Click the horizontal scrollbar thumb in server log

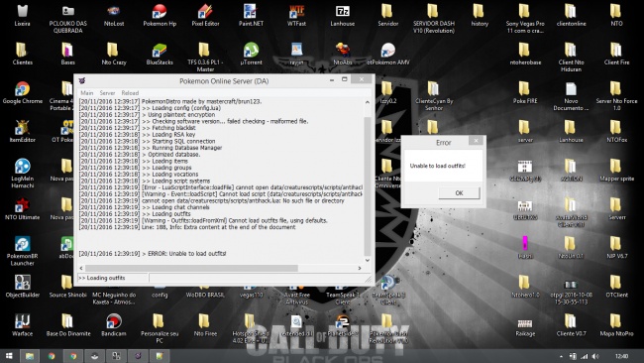(191, 268)
